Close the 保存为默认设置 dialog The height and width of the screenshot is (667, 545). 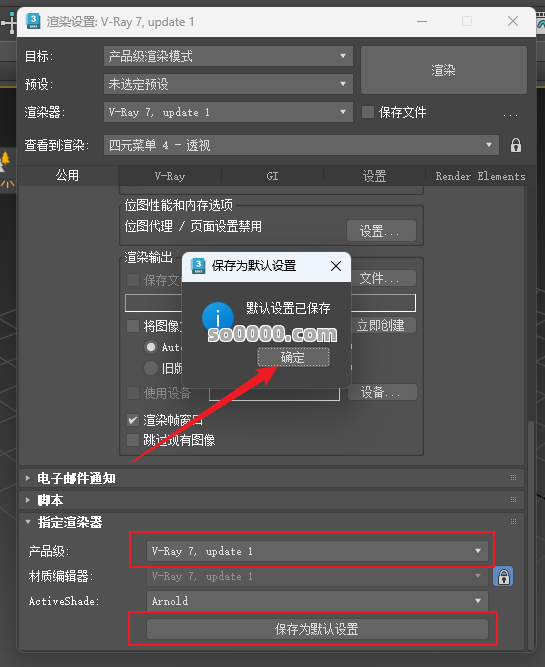pos(336,266)
